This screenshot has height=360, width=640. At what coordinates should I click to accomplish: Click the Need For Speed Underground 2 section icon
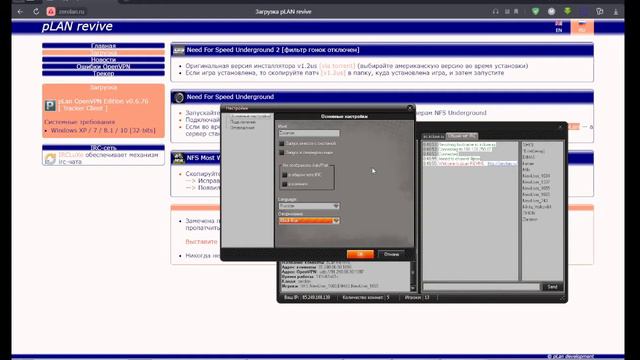click(178, 50)
